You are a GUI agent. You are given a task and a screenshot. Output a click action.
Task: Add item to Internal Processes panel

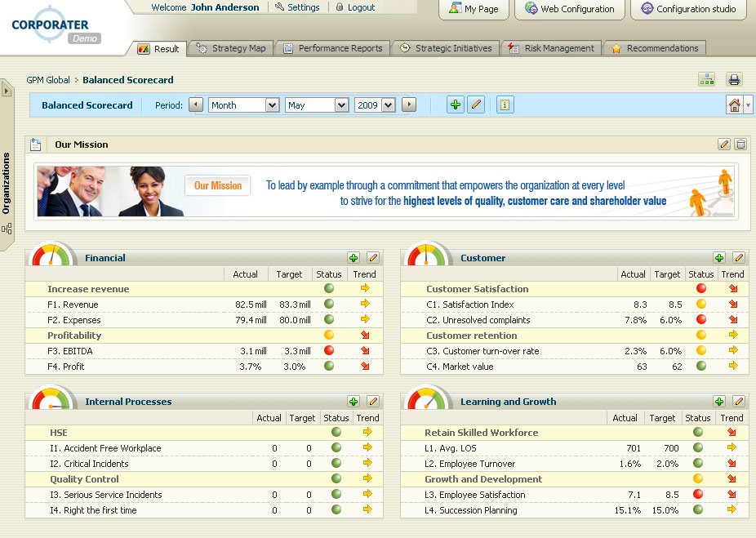click(x=354, y=402)
